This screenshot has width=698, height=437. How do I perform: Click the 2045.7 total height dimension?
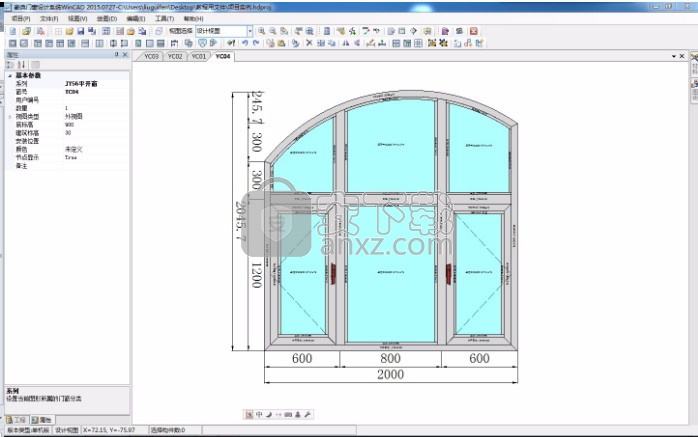241,222
